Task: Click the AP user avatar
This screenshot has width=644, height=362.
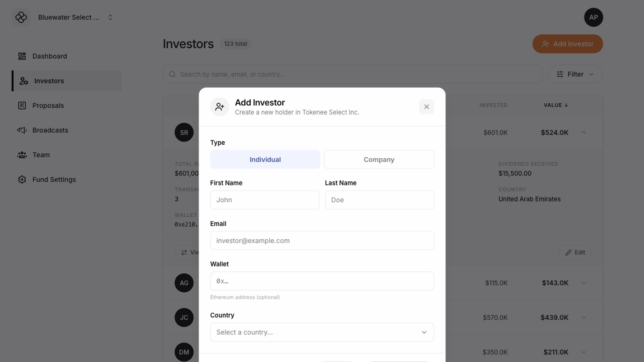Action: point(593,17)
